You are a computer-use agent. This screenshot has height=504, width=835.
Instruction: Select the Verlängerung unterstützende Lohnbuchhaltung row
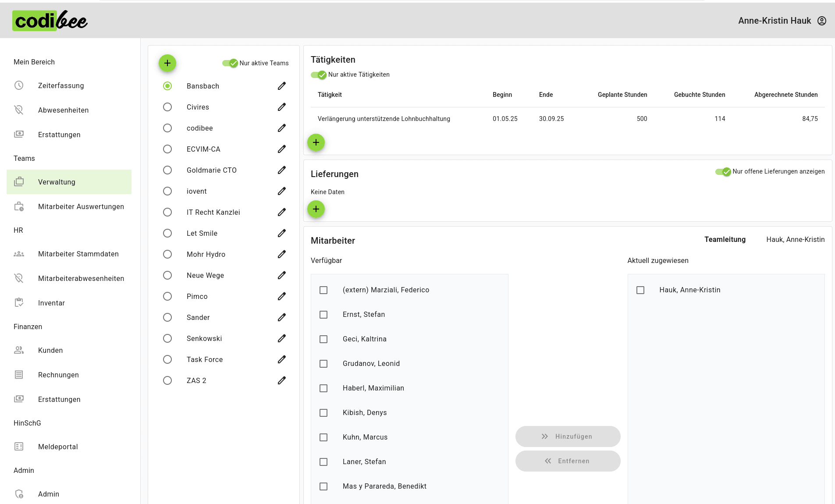pyautogui.click(x=384, y=119)
